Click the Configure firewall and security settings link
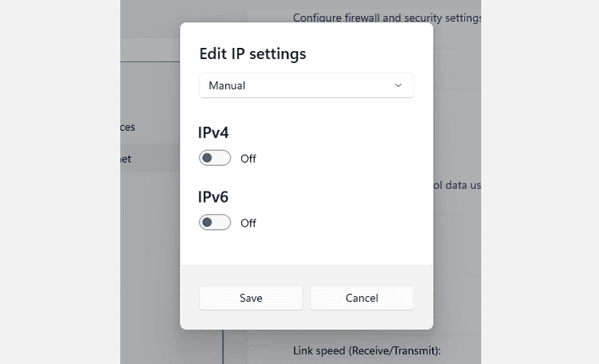Image resolution: width=599 pixels, height=364 pixels. click(387, 17)
